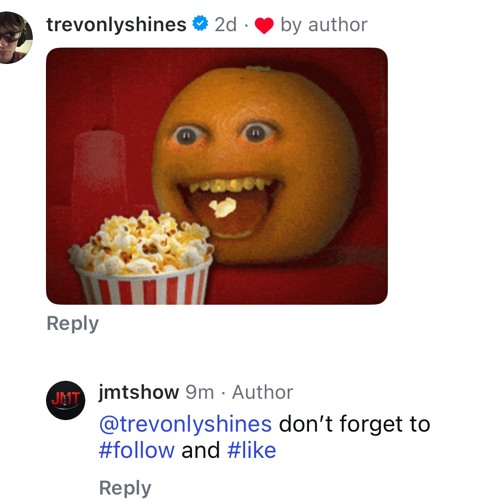500x500 pixels.
Task: Select the Author label beside jmtshow
Action: pos(263,392)
